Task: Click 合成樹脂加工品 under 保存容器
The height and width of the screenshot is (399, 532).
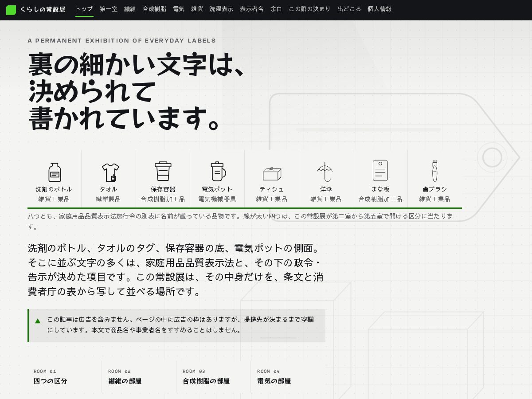Action: (163, 199)
